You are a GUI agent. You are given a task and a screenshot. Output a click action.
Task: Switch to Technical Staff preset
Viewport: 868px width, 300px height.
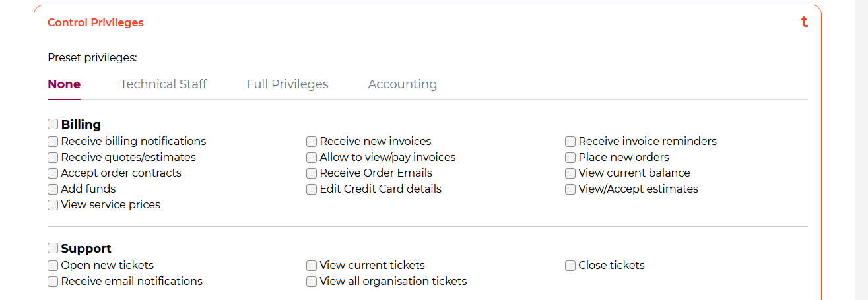[163, 84]
